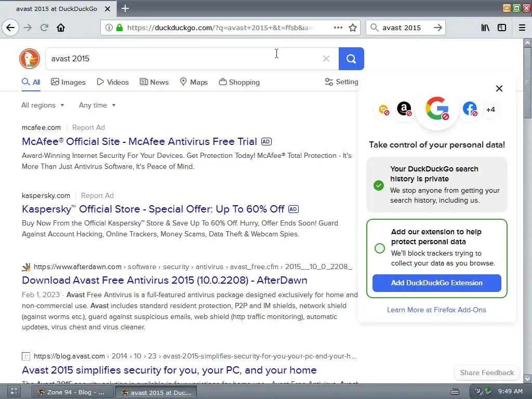Open a new tab with plus button
The height and width of the screenshot is (399, 532).
tap(125, 8)
